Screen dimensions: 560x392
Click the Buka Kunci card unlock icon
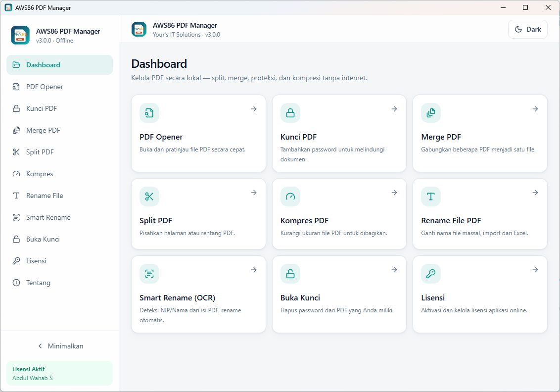290,274
